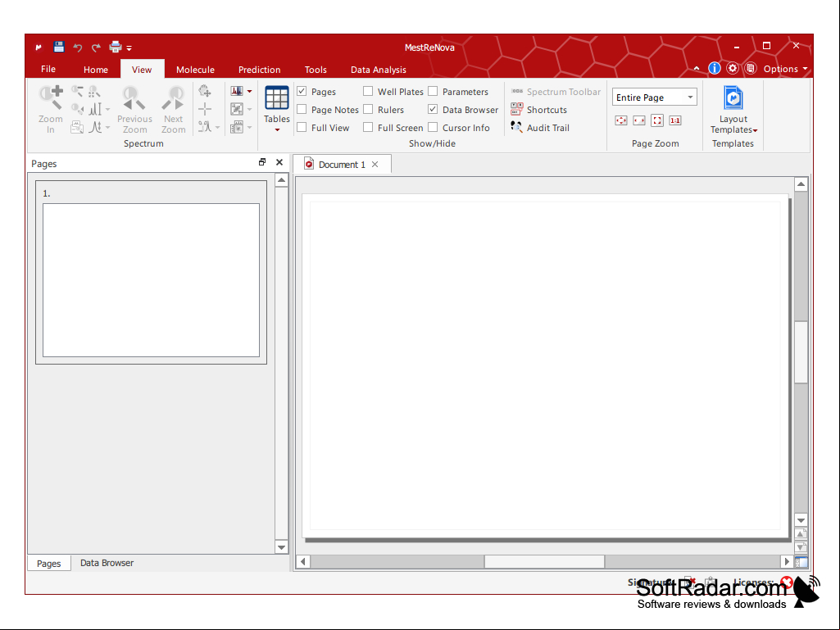Select the Document 1 tab
This screenshot has width=840, height=630.
pos(342,165)
